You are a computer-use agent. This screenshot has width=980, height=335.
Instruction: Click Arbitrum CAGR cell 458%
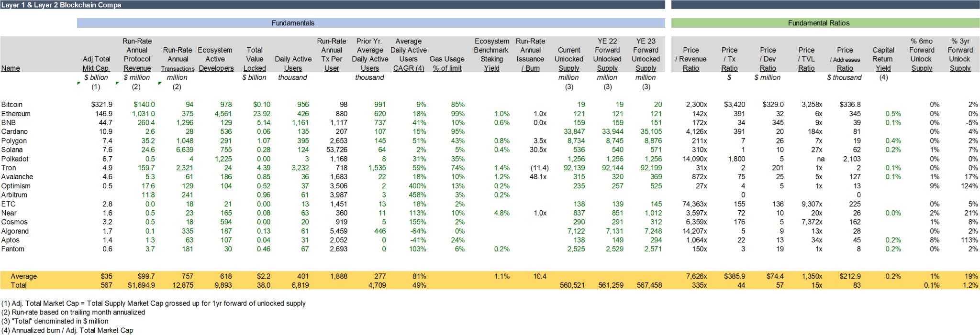click(x=417, y=195)
